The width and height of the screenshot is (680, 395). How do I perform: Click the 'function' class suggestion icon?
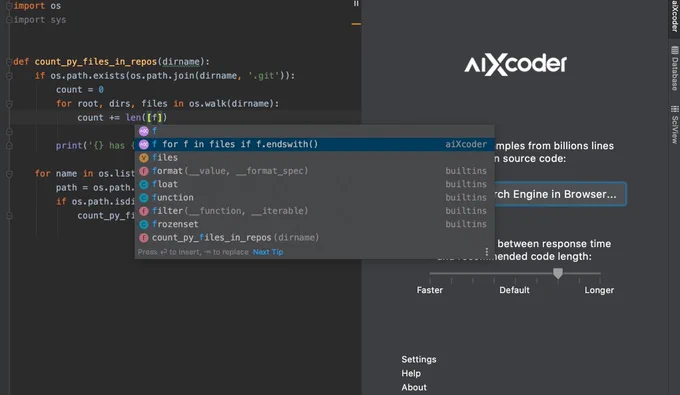point(144,198)
